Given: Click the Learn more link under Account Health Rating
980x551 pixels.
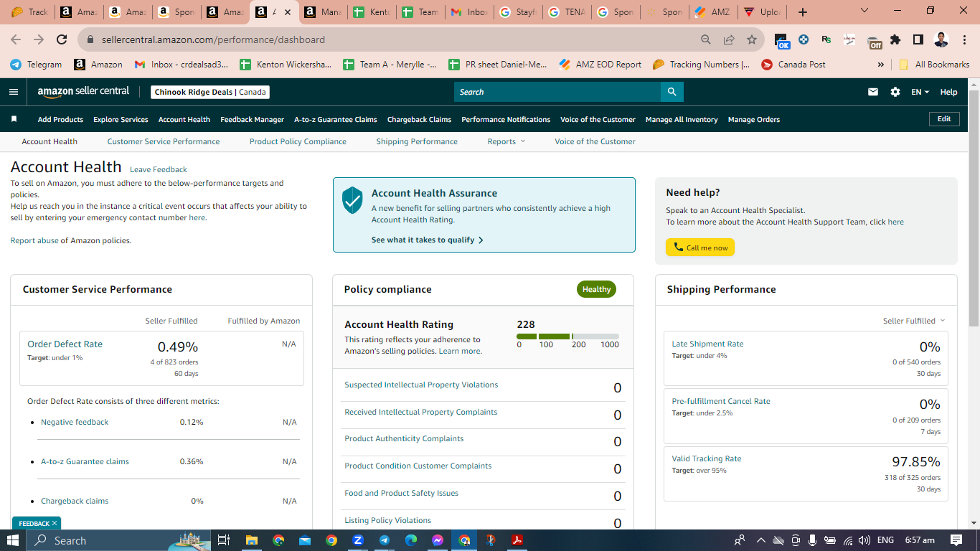Looking at the screenshot, I should [x=459, y=351].
